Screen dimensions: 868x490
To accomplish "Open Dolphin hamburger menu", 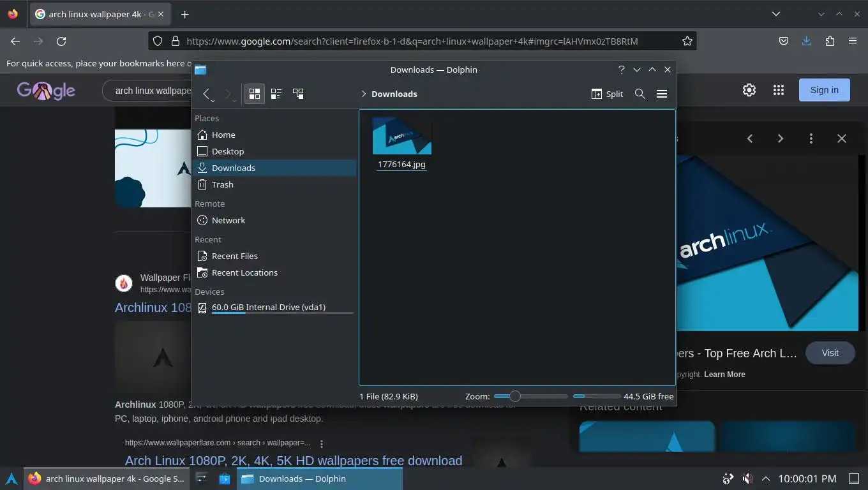I will click(x=662, y=94).
